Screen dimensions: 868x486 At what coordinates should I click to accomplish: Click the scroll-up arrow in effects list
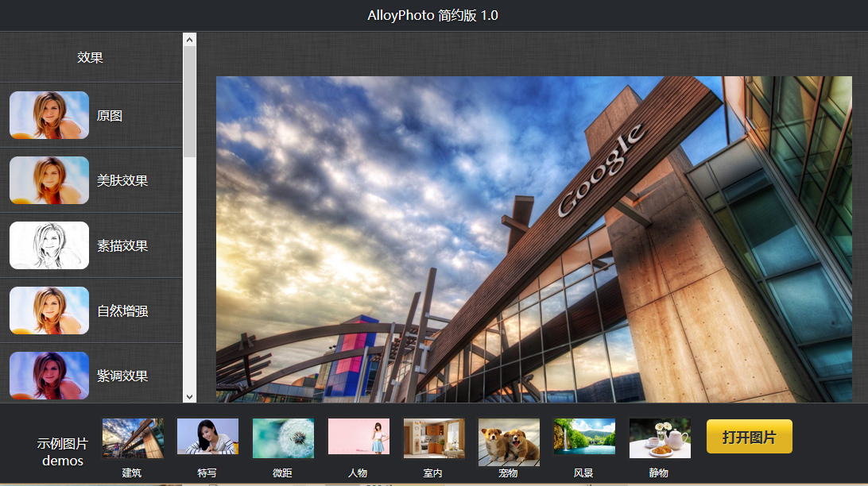189,39
